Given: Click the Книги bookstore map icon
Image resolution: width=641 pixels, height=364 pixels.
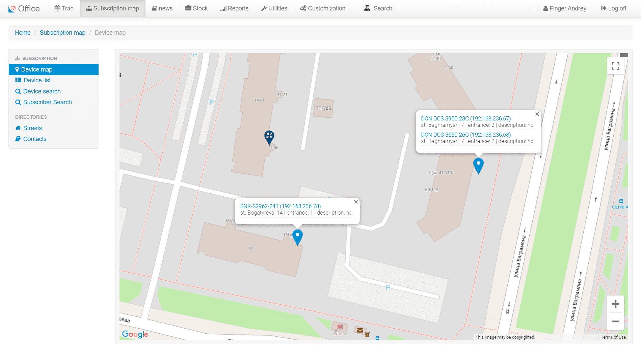Looking at the screenshot, I should (x=340, y=327).
